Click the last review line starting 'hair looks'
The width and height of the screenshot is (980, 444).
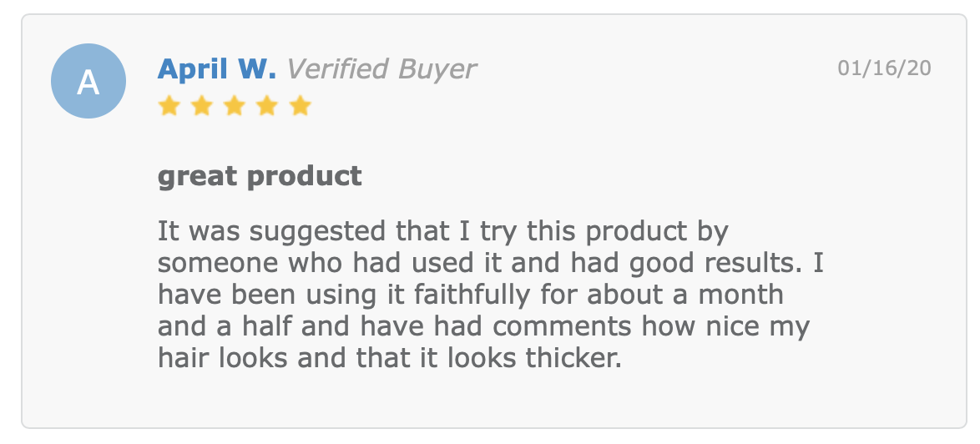[x=390, y=358]
